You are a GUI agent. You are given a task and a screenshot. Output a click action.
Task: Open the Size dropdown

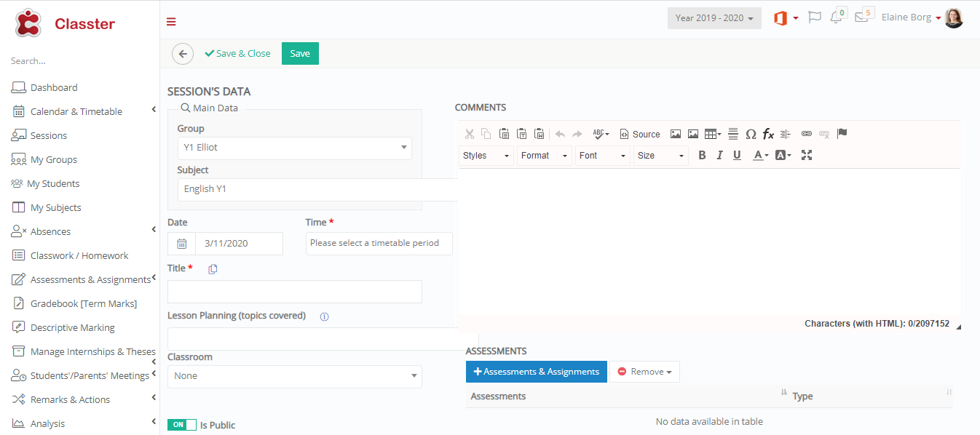(661, 156)
